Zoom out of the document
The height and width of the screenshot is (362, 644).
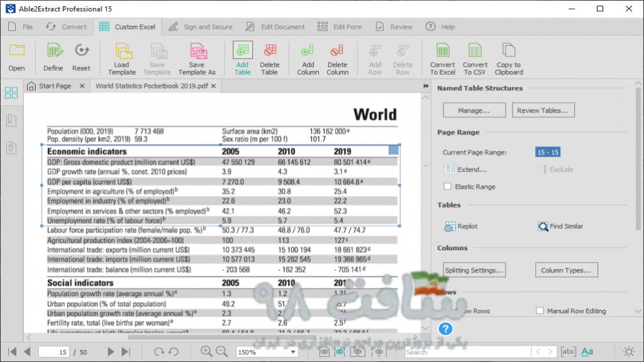pyautogui.click(x=222, y=351)
